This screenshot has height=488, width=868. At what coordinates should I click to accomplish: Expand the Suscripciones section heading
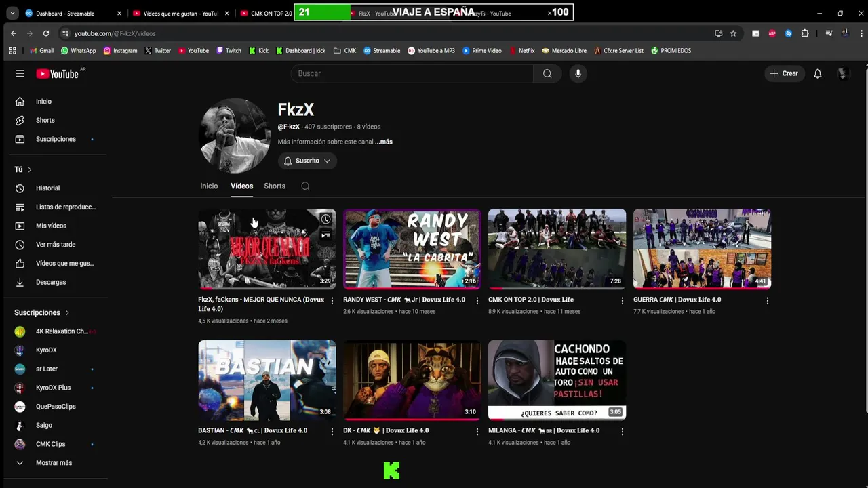(x=42, y=312)
